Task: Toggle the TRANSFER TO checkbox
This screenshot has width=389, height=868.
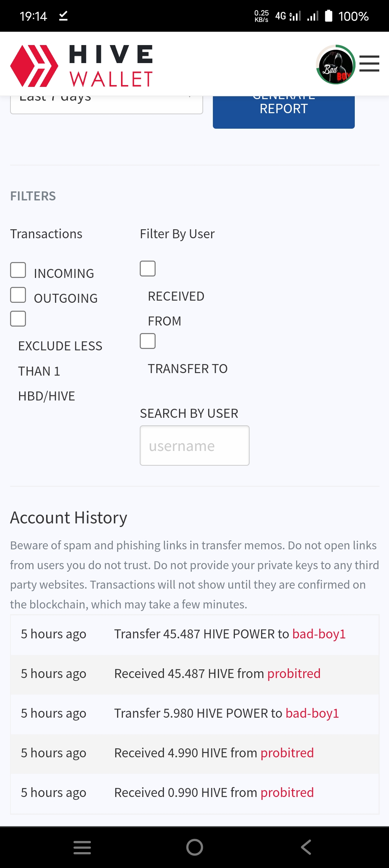Action: pos(148,341)
